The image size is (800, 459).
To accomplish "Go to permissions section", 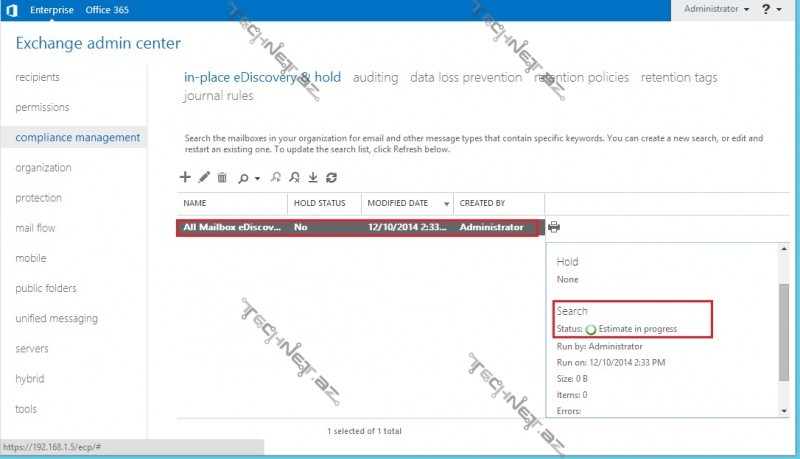I will tap(42, 107).
